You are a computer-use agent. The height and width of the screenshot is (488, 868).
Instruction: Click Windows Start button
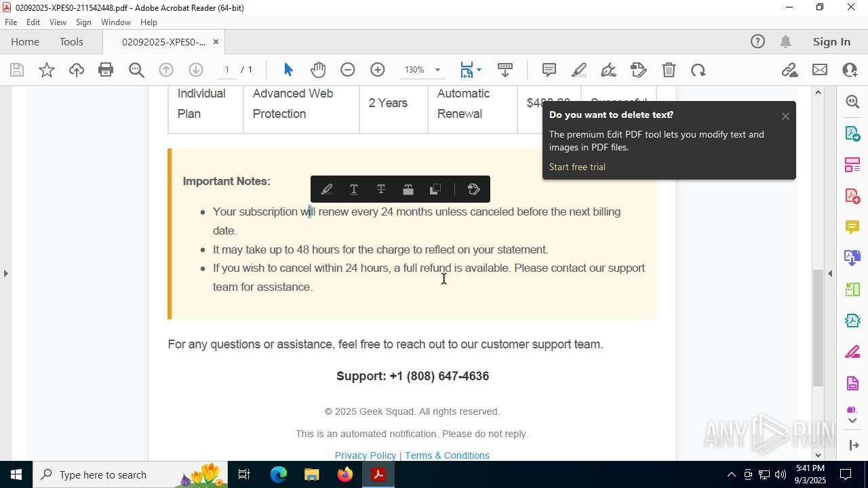(x=16, y=474)
